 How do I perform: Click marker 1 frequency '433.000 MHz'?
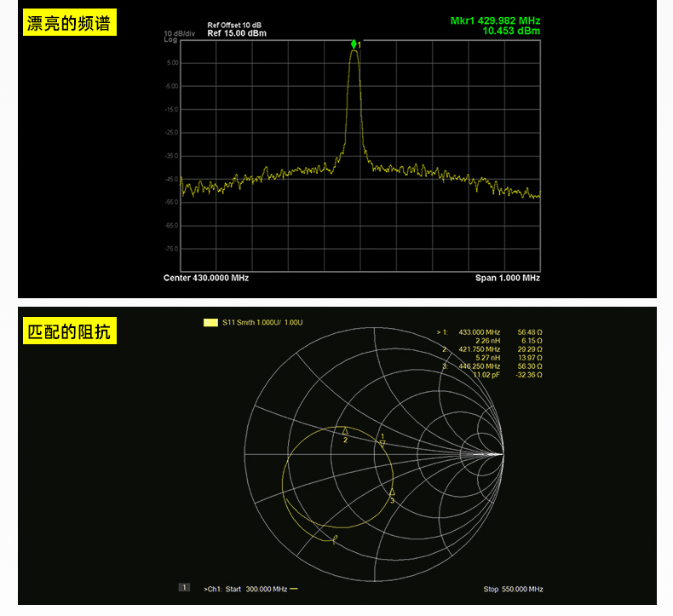tap(479, 332)
